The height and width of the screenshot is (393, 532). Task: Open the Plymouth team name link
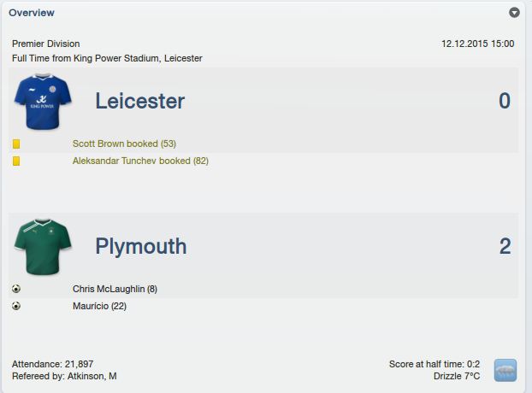[x=141, y=247]
